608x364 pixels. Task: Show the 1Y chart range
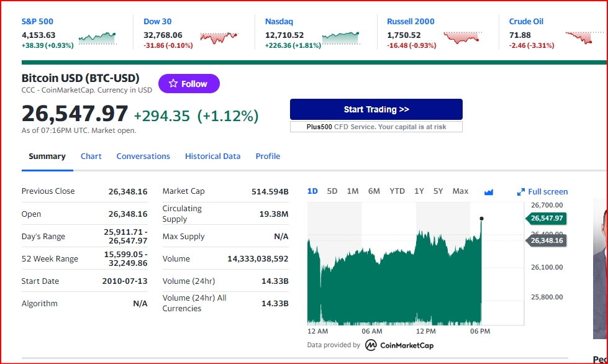point(419,191)
